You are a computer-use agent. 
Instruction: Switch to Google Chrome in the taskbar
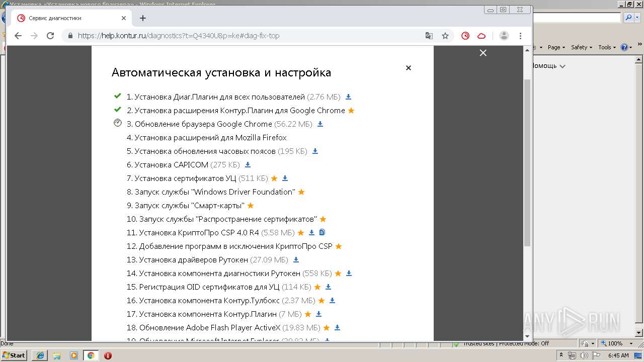coord(91,355)
